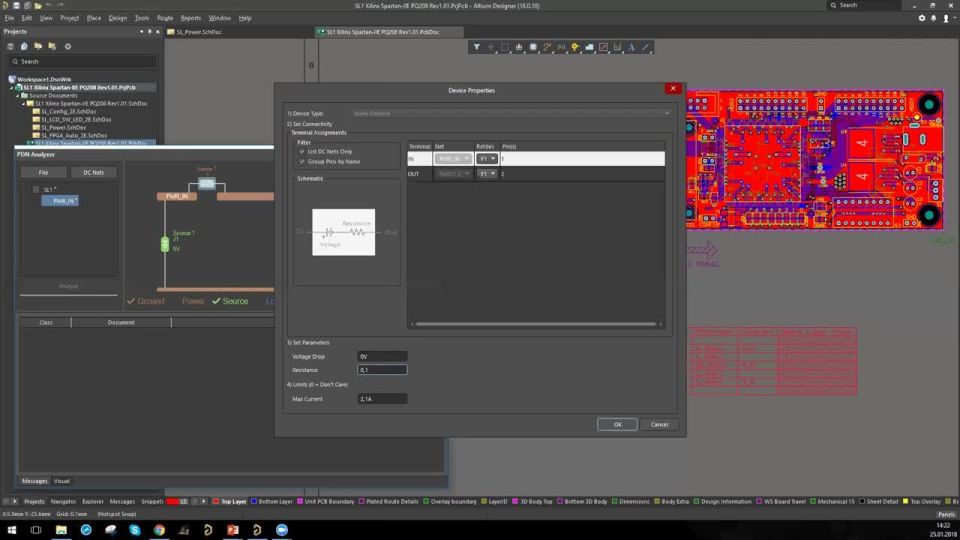The height and width of the screenshot is (540, 960).
Task: Select the PWR_IN net button in PDN Analyzer
Action: coord(60,200)
